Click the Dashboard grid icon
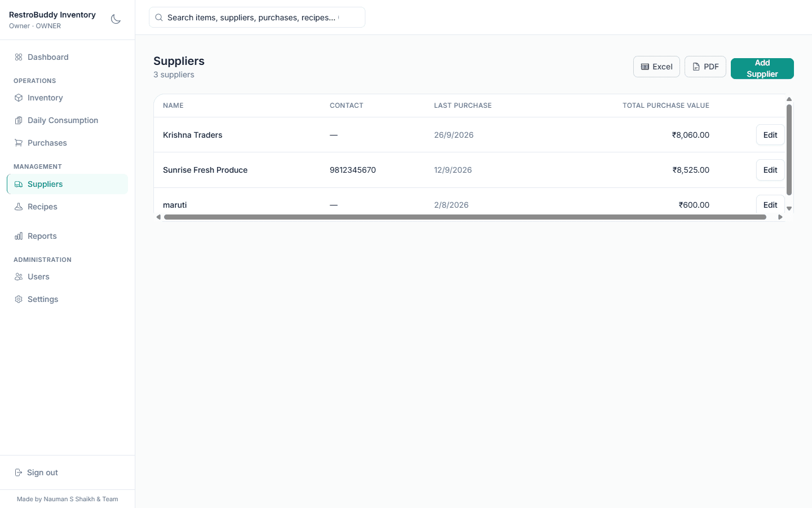 coord(19,57)
